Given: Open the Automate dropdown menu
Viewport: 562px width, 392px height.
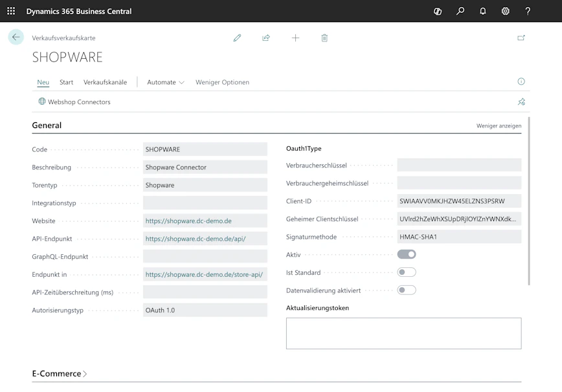Looking at the screenshot, I should [166, 82].
